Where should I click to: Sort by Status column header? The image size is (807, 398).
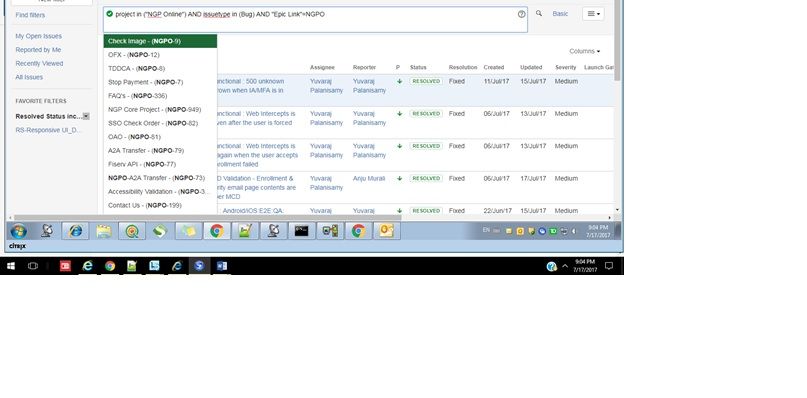pos(418,67)
